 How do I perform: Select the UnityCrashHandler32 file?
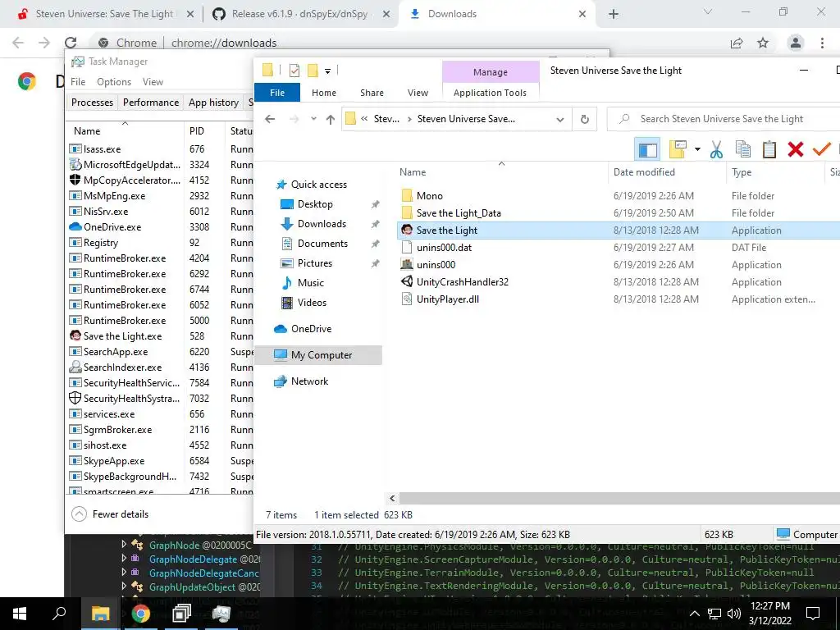click(x=463, y=282)
